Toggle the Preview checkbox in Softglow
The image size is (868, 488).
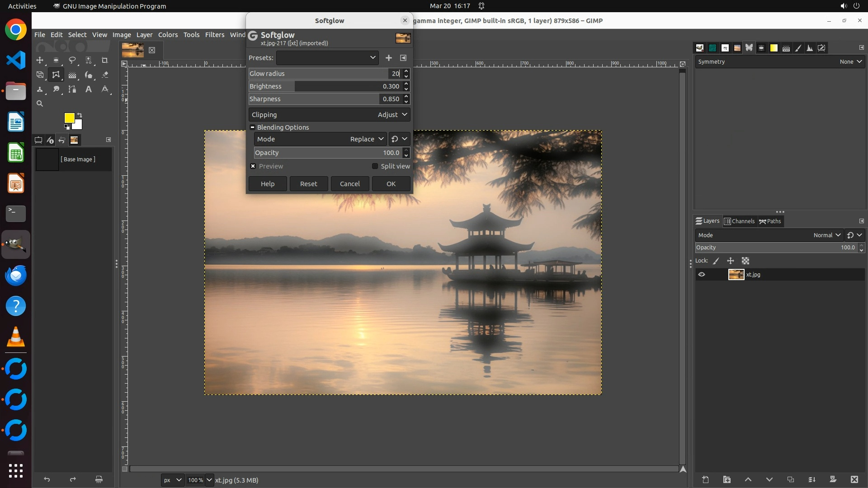click(253, 166)
